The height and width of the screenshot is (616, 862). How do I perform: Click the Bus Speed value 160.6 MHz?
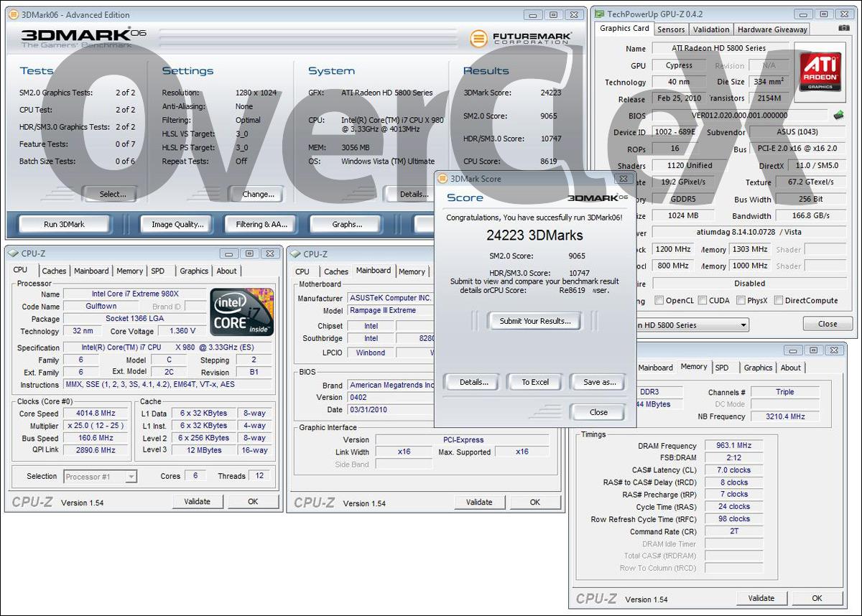point(94,438)
